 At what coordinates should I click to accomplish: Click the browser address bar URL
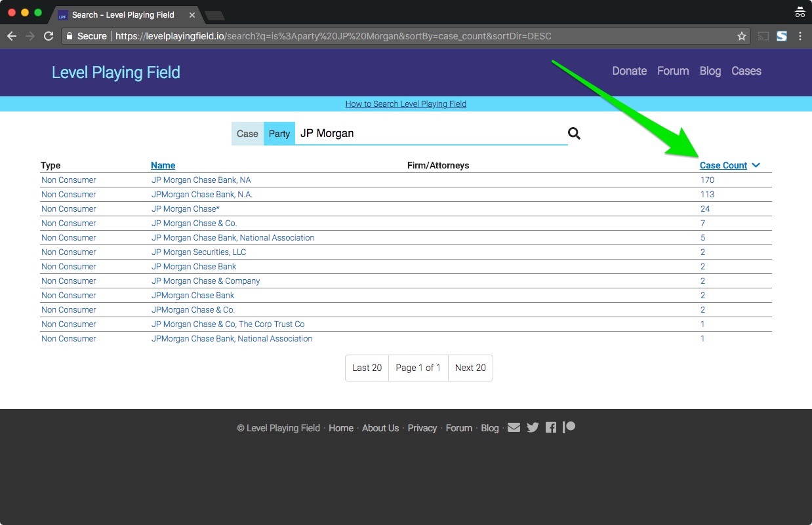coord(333,36)
